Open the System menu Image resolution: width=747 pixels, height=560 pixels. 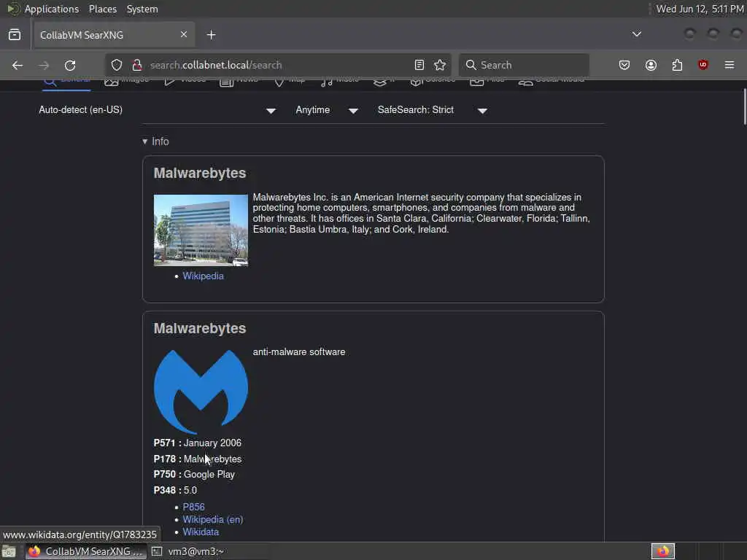142,9
